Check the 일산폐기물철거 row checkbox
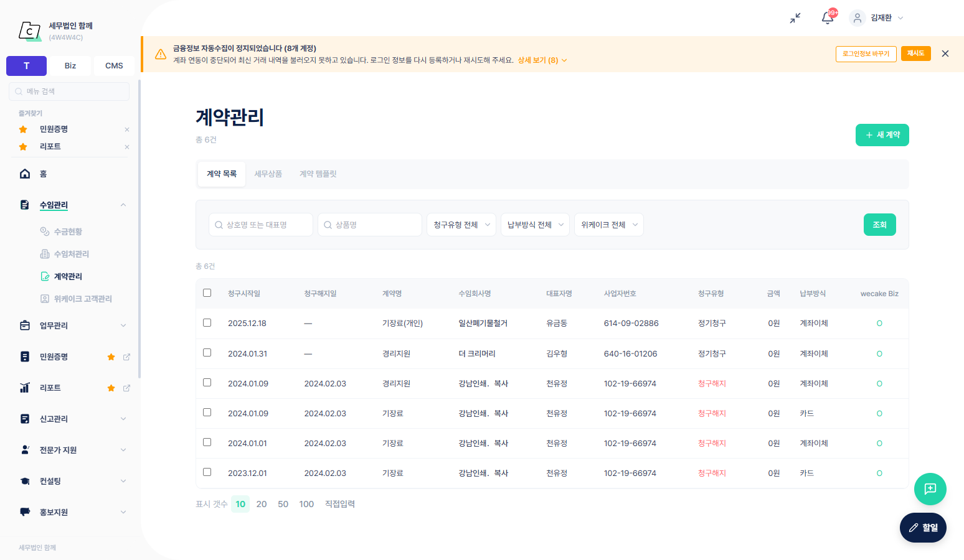 click(207, 323)
